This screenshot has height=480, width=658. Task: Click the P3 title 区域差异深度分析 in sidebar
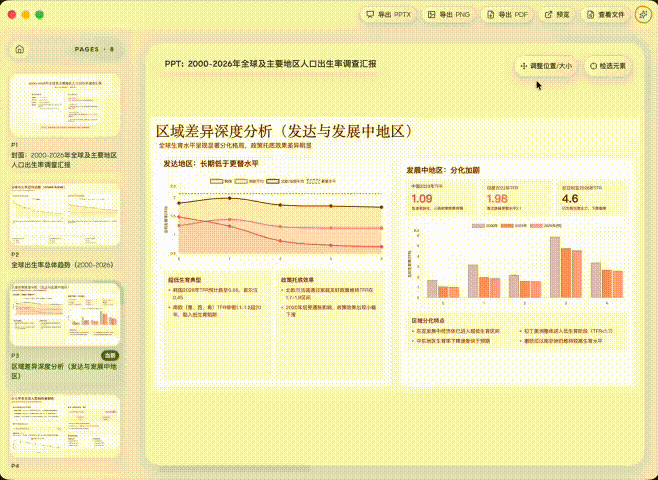(x=64, y=371)
